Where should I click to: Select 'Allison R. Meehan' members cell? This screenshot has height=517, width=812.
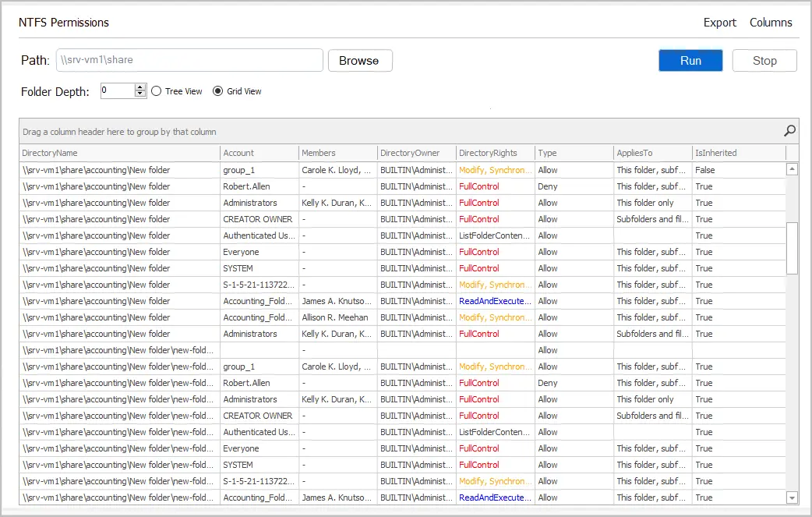pos(338,317)
